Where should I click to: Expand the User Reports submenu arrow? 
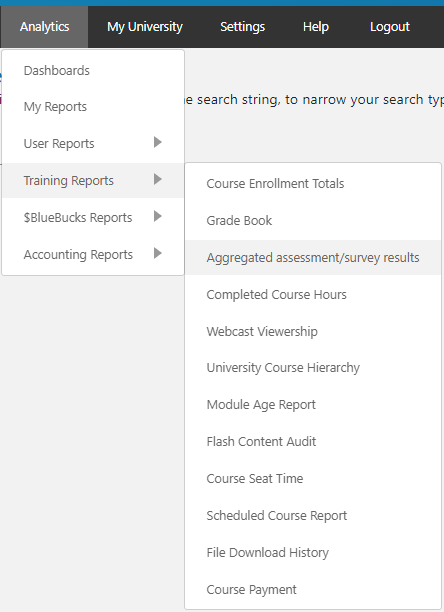(x=158, y=142)
